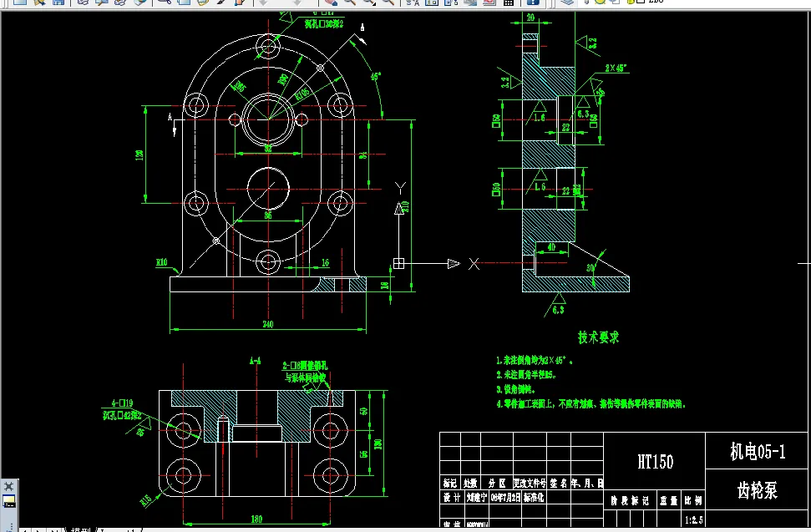Click the 45° angle dimension text

pos(376,76)
